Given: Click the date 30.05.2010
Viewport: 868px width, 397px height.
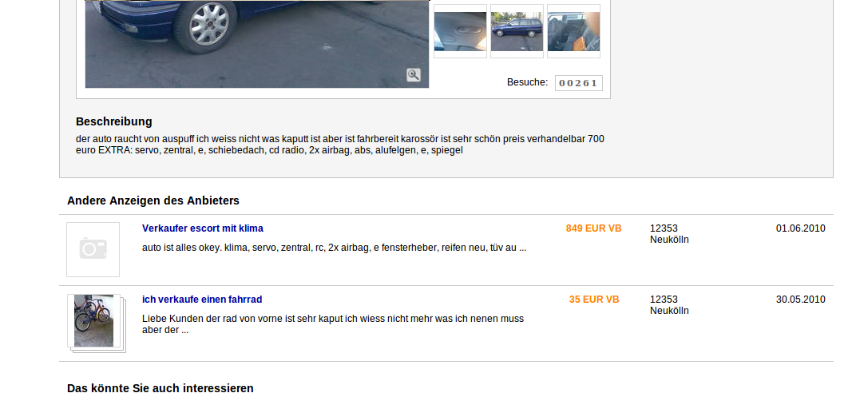Looking at the screenshot, I should [800, 300].
